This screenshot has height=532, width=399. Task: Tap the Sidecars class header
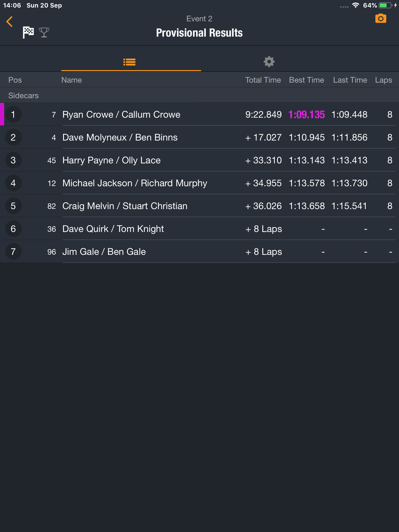[x=23, y=96]
